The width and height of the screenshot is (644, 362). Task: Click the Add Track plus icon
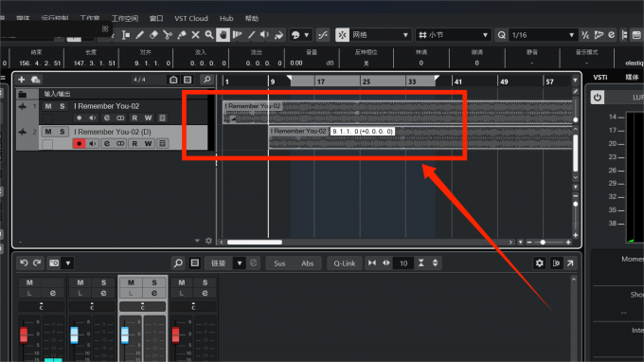[x=22, y=80]
